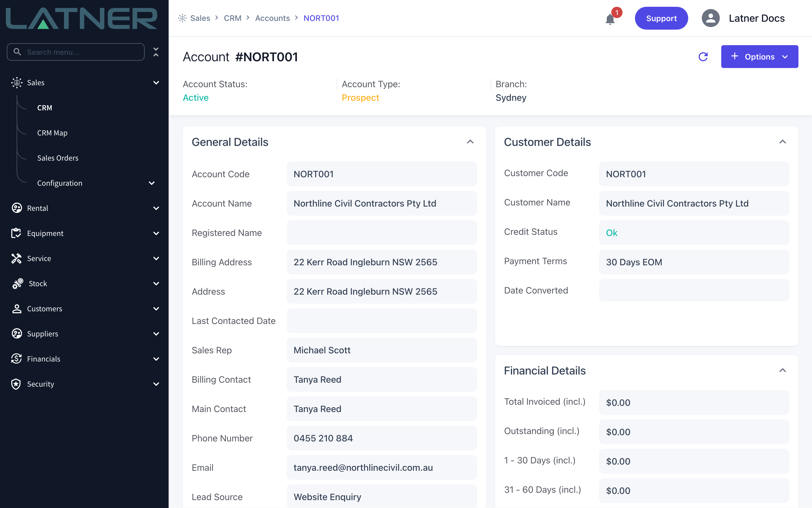Click the empty Registered Name field
This screenshot has width=812, height=508.
(x=381, y=233)
